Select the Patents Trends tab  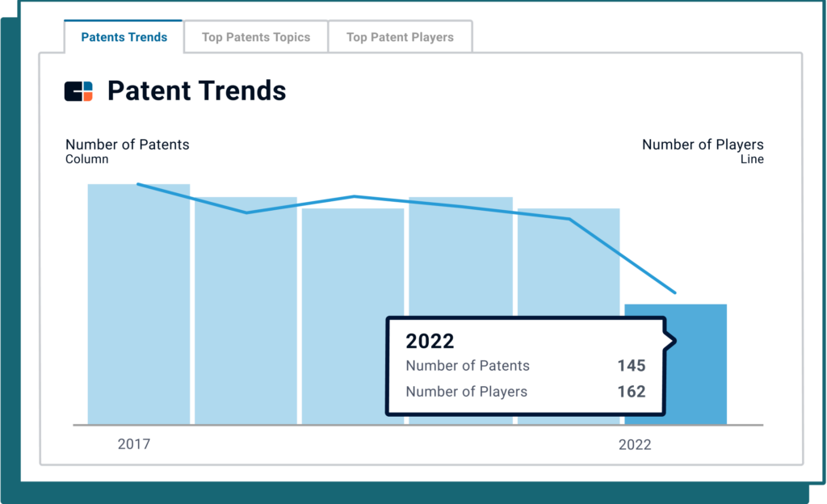[x=124, y=37]
